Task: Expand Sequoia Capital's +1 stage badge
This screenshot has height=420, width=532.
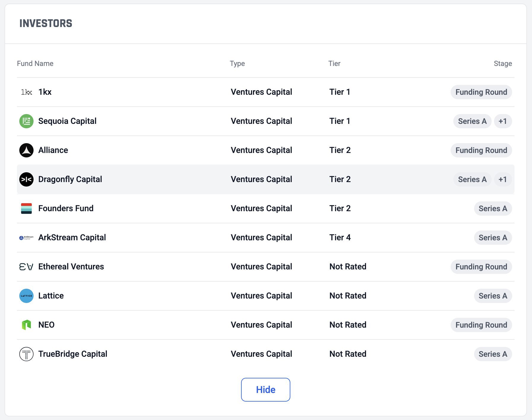Action: tap(503, 121)
